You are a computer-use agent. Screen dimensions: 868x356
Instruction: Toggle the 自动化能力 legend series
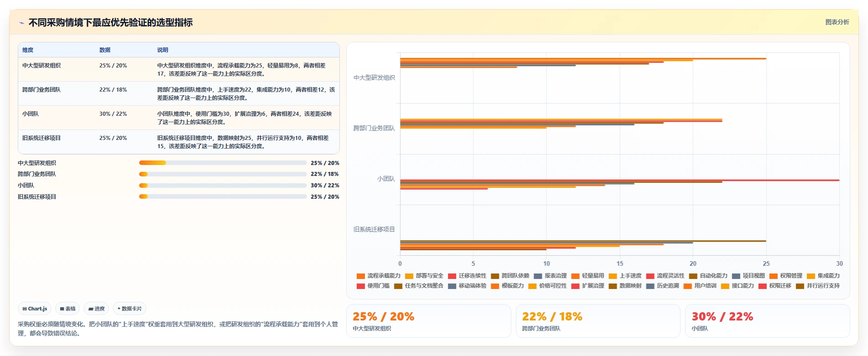[x=708, y=276]
